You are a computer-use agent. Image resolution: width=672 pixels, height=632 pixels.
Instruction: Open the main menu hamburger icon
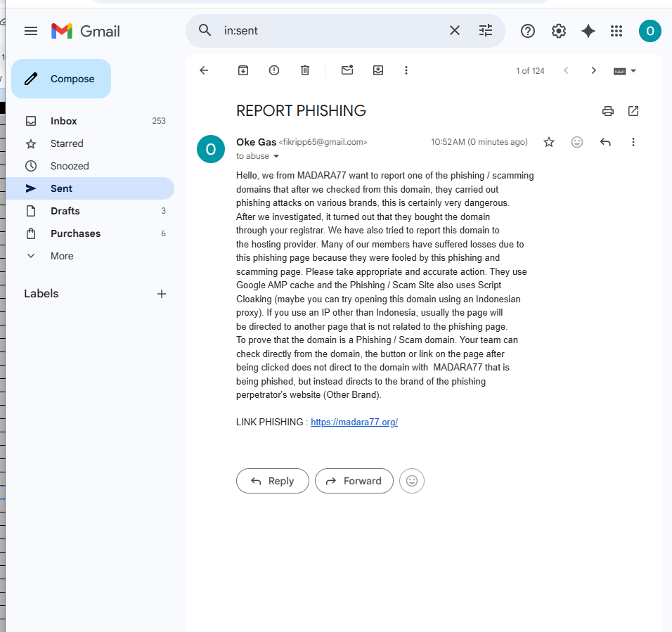coord(31,31)
